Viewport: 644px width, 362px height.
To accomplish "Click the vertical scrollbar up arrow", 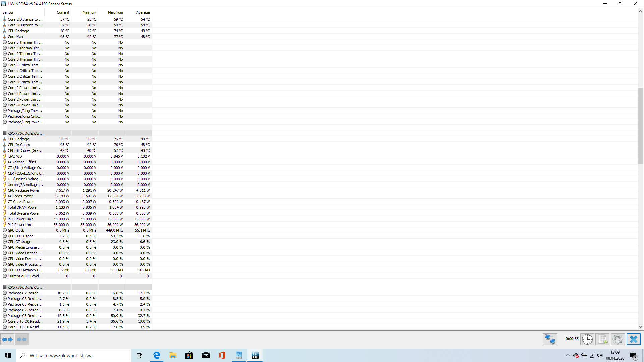I will point(641,11).
